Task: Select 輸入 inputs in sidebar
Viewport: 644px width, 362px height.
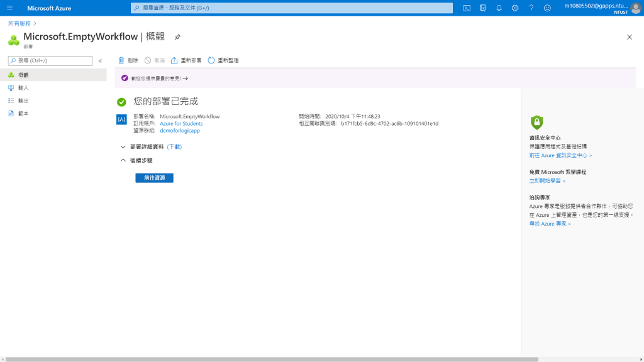Action: [53, 88]
